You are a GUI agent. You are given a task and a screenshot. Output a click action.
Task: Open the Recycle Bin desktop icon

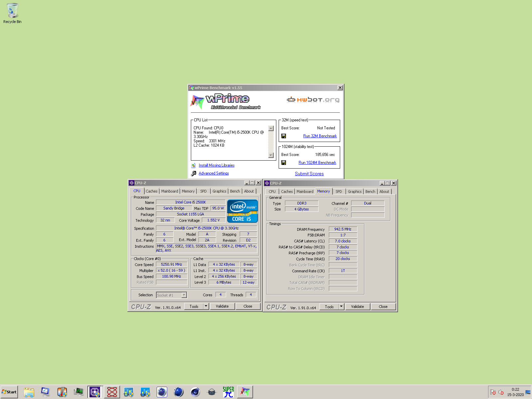[12, 13]
